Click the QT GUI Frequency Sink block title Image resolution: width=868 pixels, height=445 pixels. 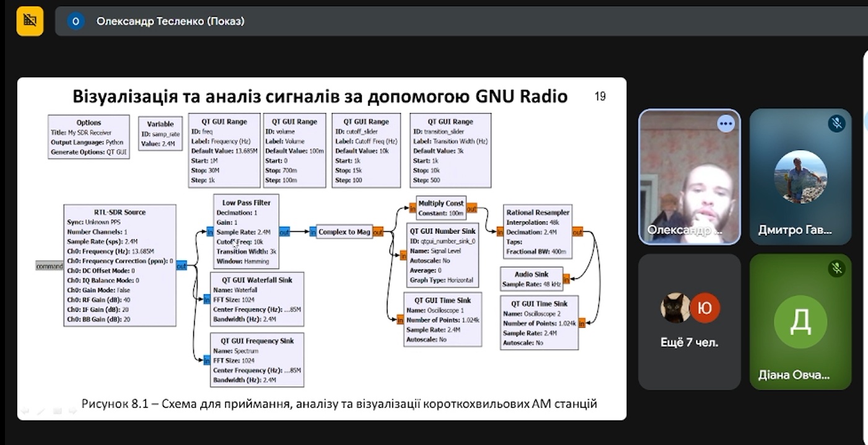tap(258, 341)
